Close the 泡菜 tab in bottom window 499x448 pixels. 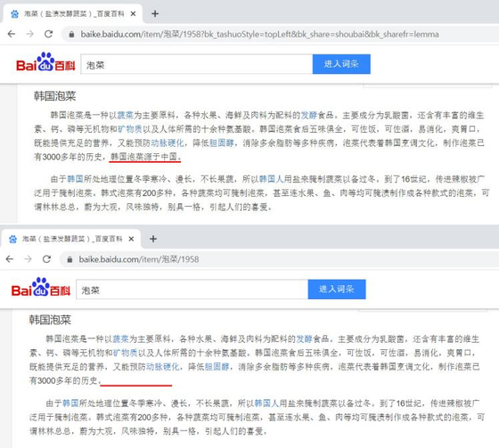pos(132,239)
